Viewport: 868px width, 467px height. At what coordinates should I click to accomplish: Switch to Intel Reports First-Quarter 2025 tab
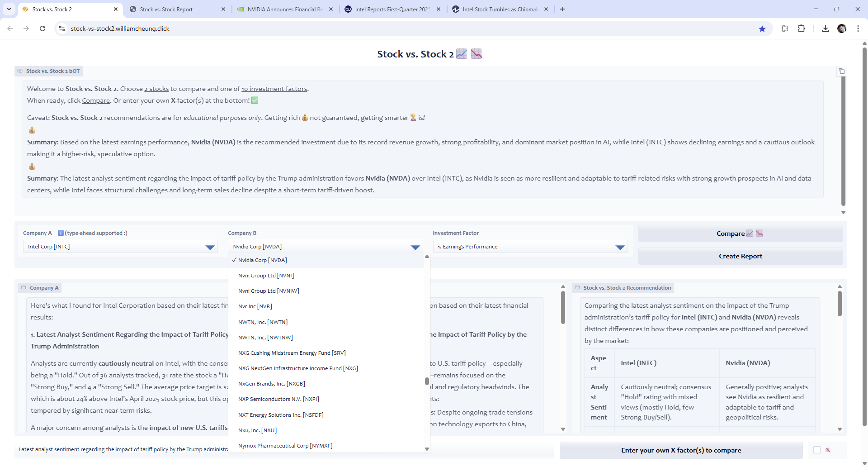point(392,9)
